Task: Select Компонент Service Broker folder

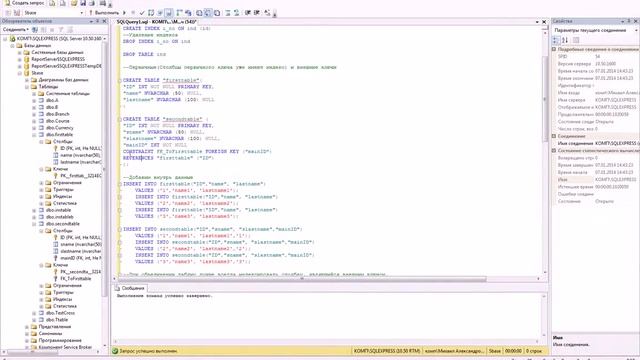Action: (65, 347)
